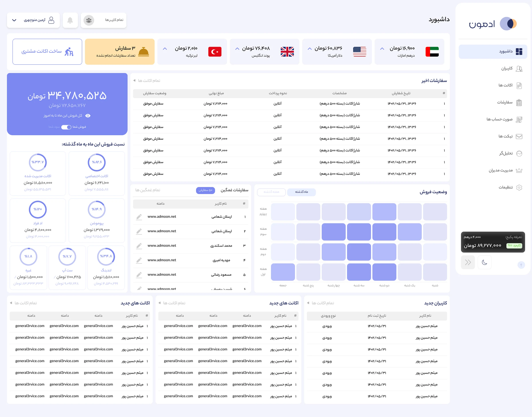Click the %۷.۷ ست آپ progress ring
This screenshot has width=532, height=417.
[x=67, y=256]
